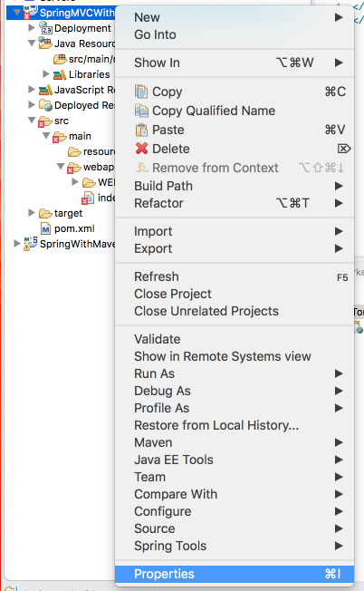Click the JavaScript Resources icon
This screenshot has height=591, width=364.
click(x=45, y=90)
